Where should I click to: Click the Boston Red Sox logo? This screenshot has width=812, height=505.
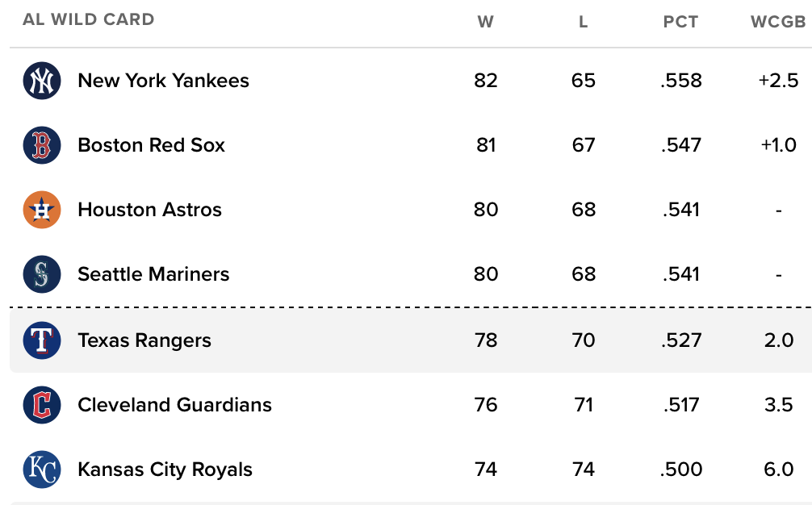pos(42,145)
